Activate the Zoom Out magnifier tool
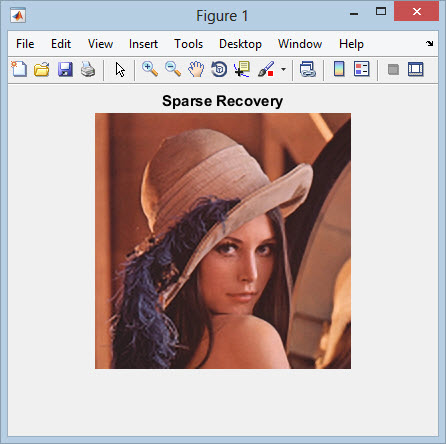Screen dimensions: 446x444 pyautogui.click(x=173, y=69)
